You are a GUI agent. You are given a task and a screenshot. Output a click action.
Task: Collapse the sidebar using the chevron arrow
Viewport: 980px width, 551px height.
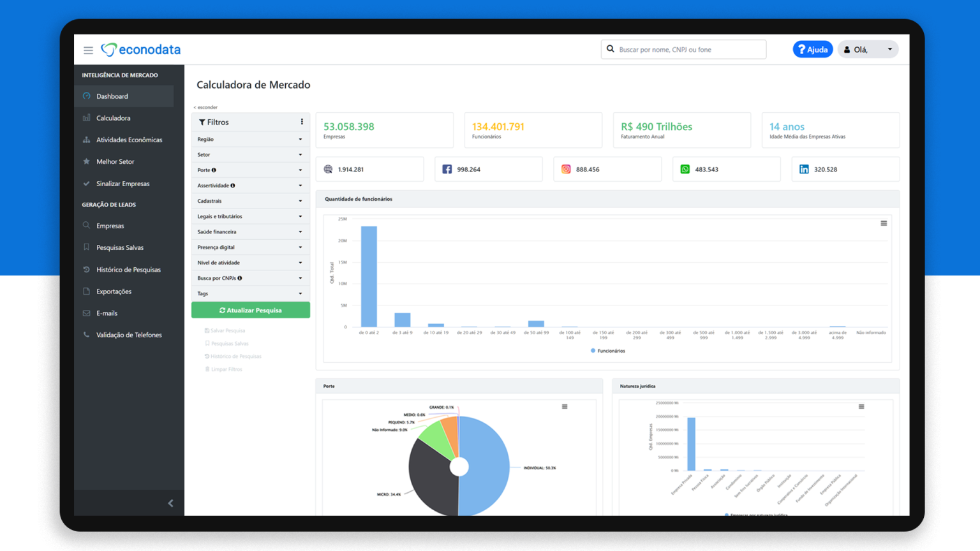[170, 503]
